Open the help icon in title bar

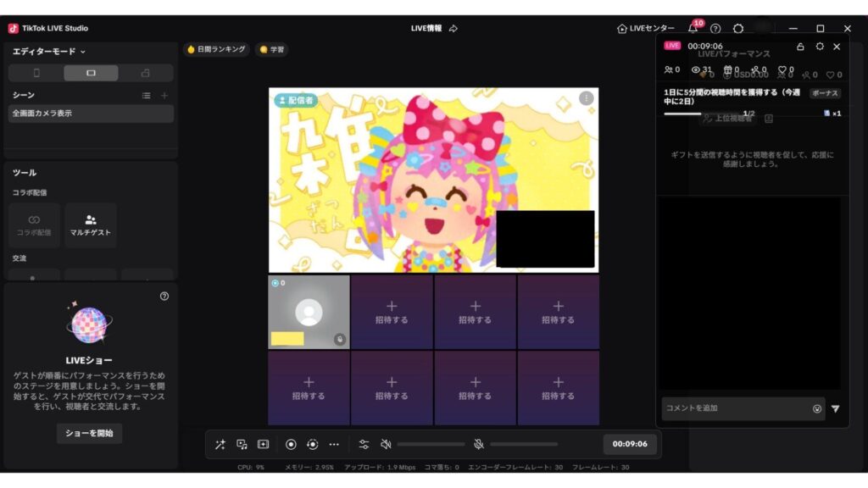point(715,28)
